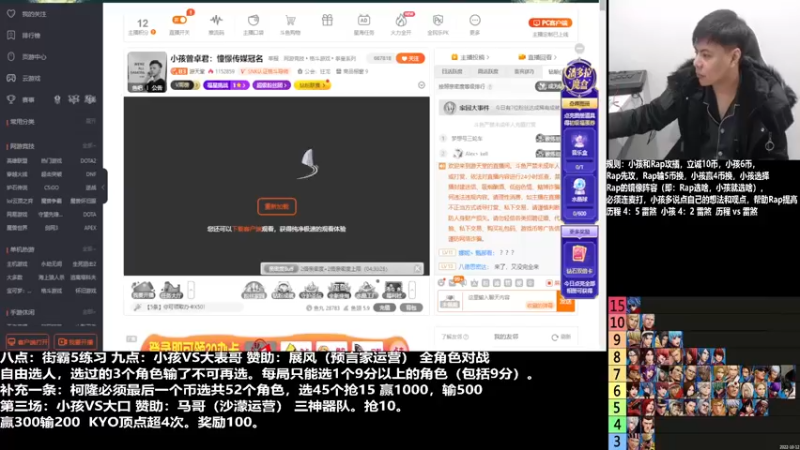The image size is (800, 450).
Task: Select DNF in sidebar categories
Action: click(x=91, y=174)
